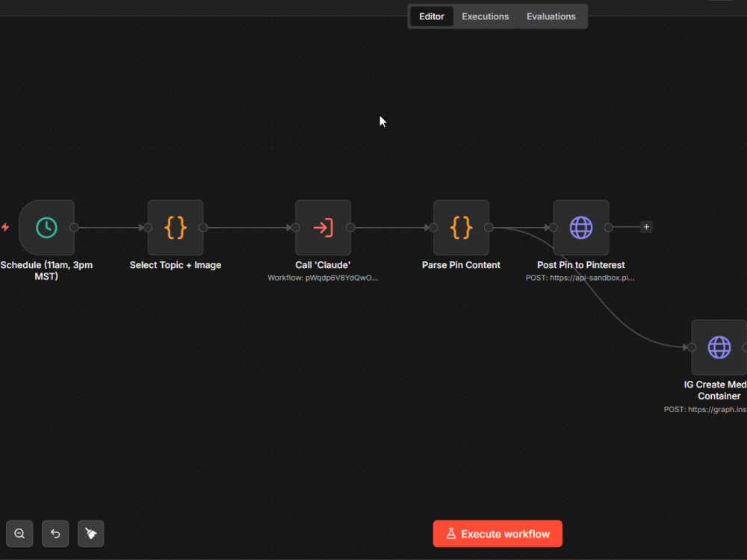Click the Call 'Claude' input connector

pyautogui.click(x=295, y=228)
